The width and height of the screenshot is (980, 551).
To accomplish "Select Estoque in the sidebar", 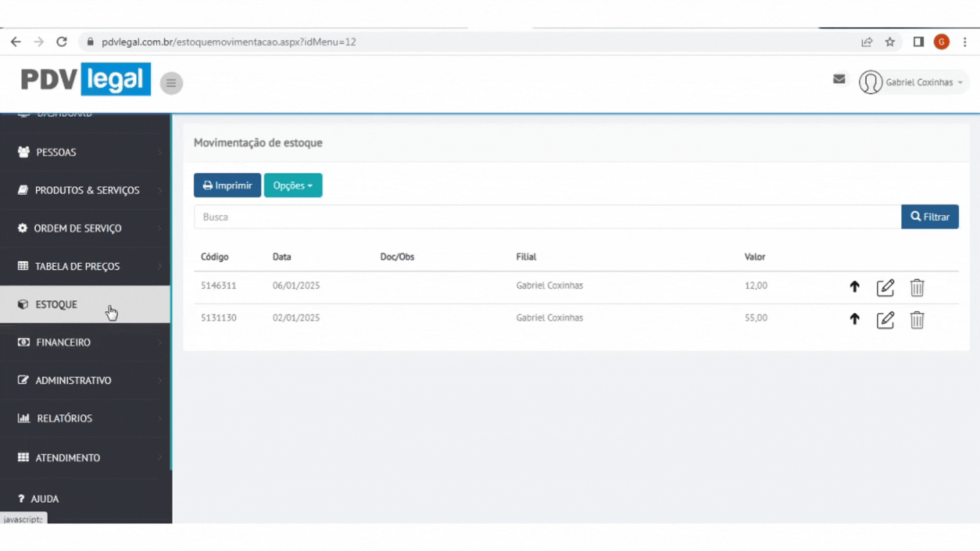I will [x=56, y=305].
